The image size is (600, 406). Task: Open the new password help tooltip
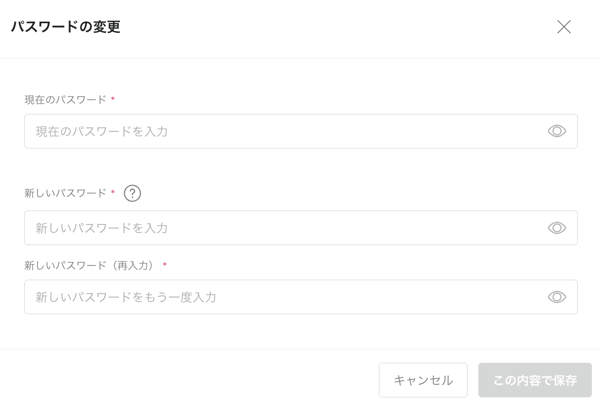(x=132, y=194)
